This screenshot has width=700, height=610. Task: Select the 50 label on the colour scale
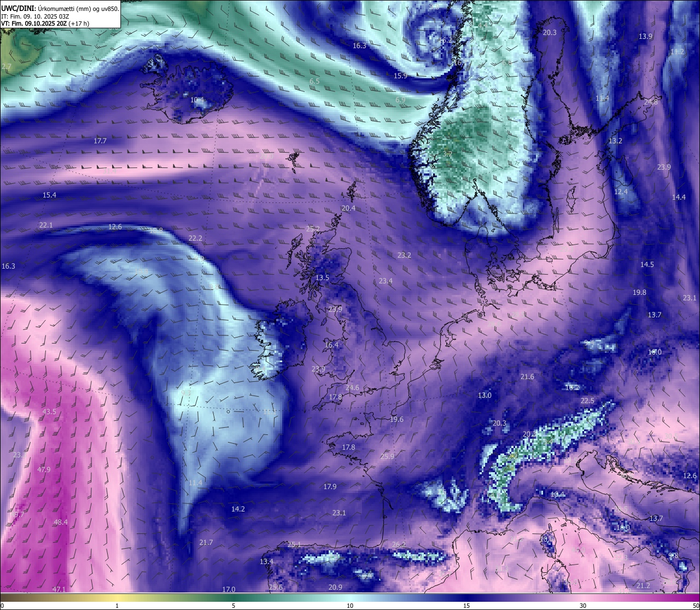tap(695, 606)
